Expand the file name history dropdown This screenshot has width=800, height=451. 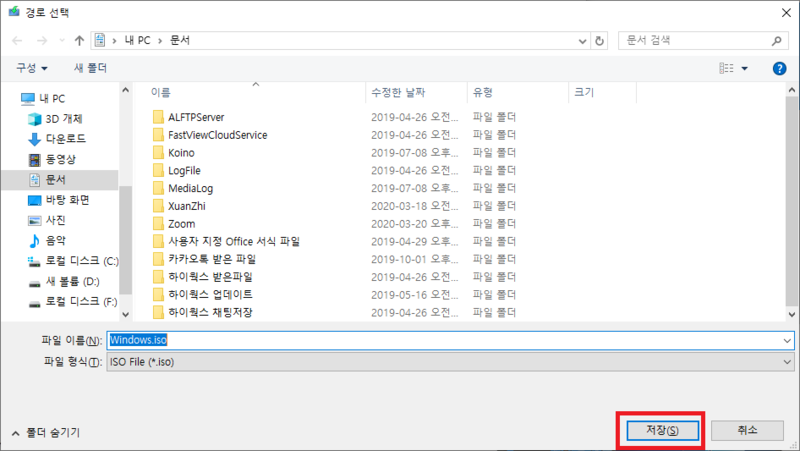point(787,340)
